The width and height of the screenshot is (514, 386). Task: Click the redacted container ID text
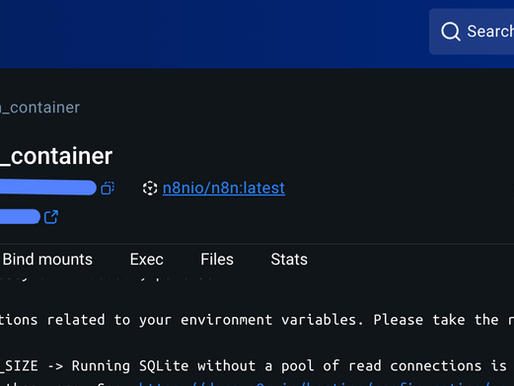tap(48, 188)
